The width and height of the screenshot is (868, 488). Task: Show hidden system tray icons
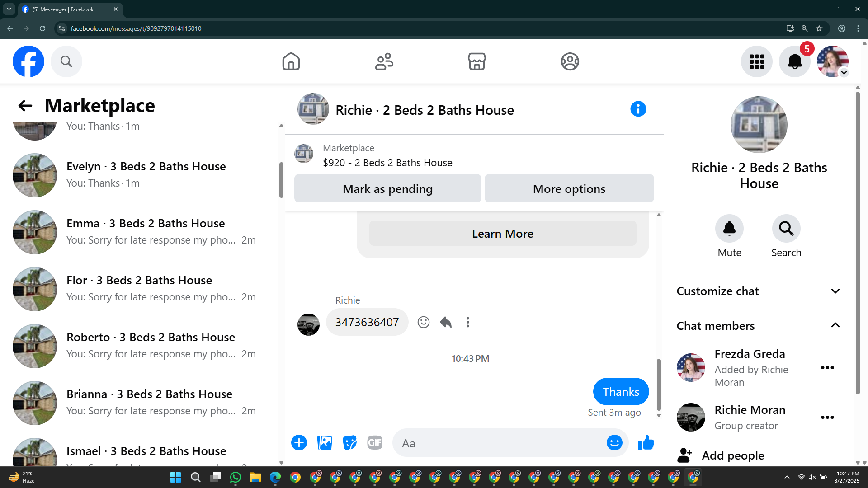[787, 477]
